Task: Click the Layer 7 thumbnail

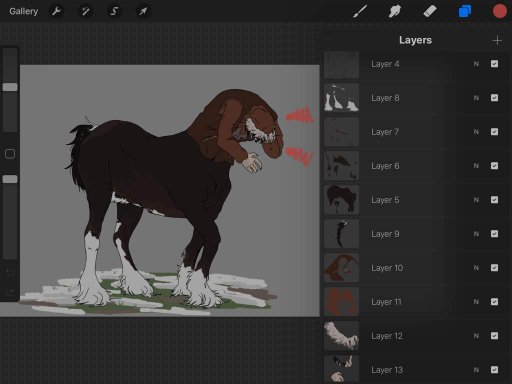Action: pos(341,132)
